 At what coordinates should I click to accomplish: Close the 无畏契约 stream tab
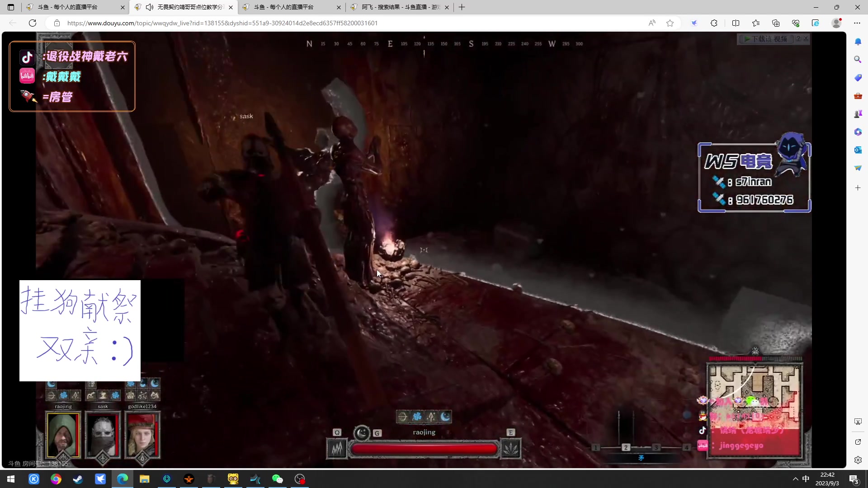[231, 7]
